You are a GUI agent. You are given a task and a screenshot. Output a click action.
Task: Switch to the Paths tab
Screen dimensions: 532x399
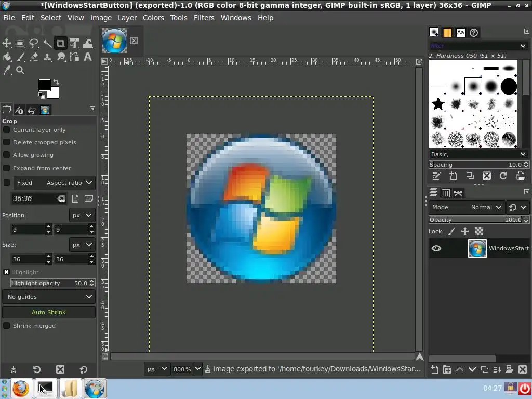click(458, 193)
